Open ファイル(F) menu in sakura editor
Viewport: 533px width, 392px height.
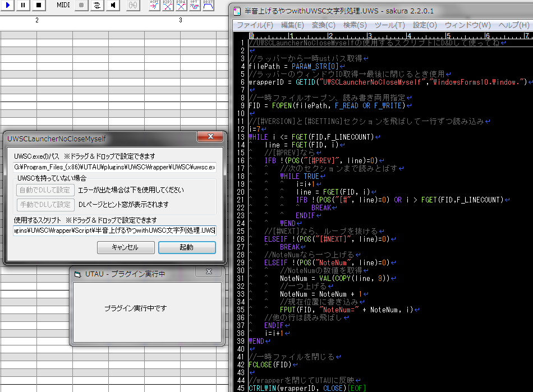click(255, 25)
